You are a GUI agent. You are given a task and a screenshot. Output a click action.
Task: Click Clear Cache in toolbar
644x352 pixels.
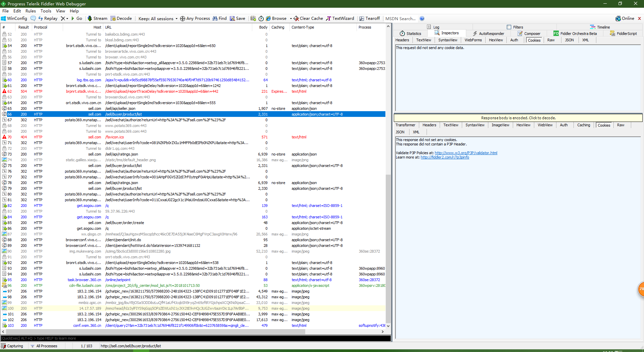coord(308,18)
